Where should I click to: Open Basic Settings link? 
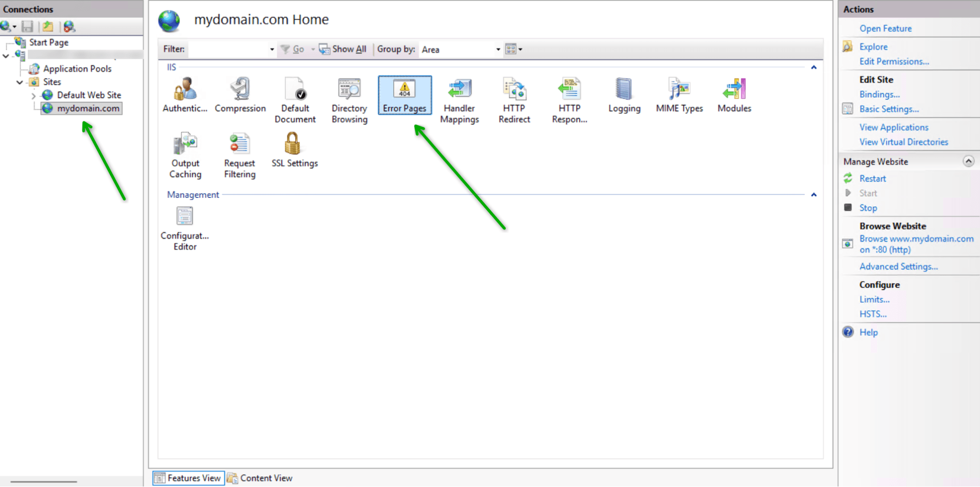[889, 109]
